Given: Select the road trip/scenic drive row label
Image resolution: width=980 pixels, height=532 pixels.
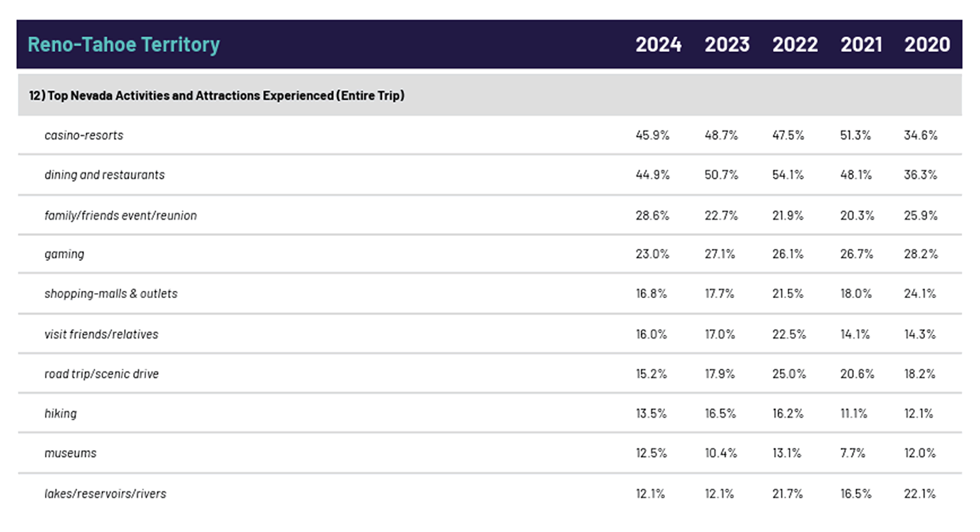Looking at the screenshot, I should (x=101, y=374).
